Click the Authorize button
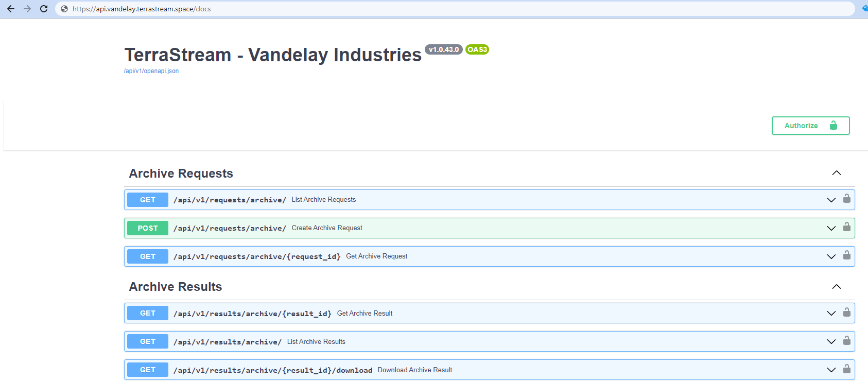This screenshot has width=868, height=381. 811,126
